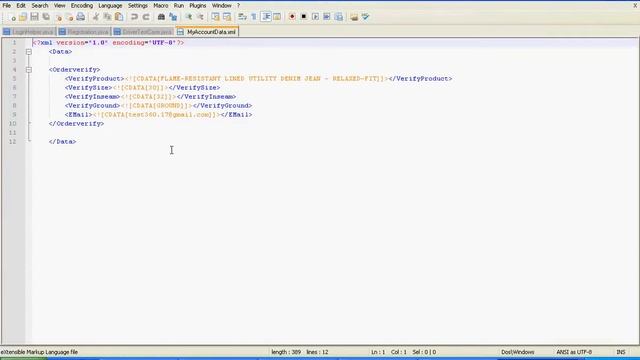The height and width of the screenshot is (360, 640).
Task: Click the ANSI as UTF-8 encoding status field
Action: (x=574, y=352)
